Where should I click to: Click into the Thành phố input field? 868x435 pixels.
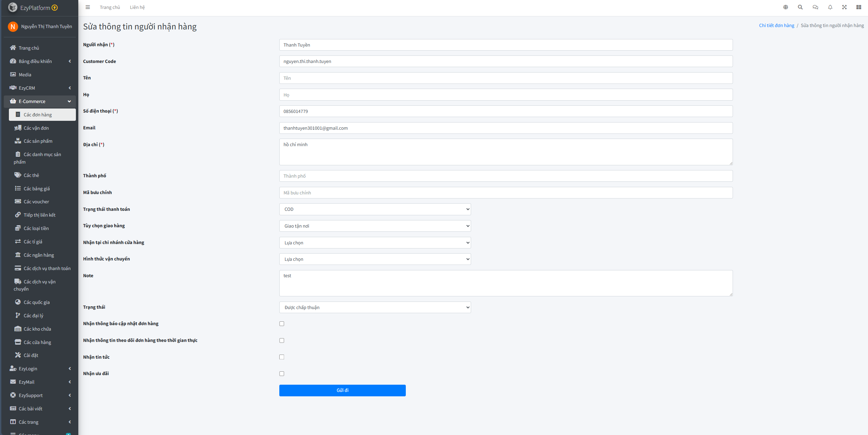tap(506, 176)
